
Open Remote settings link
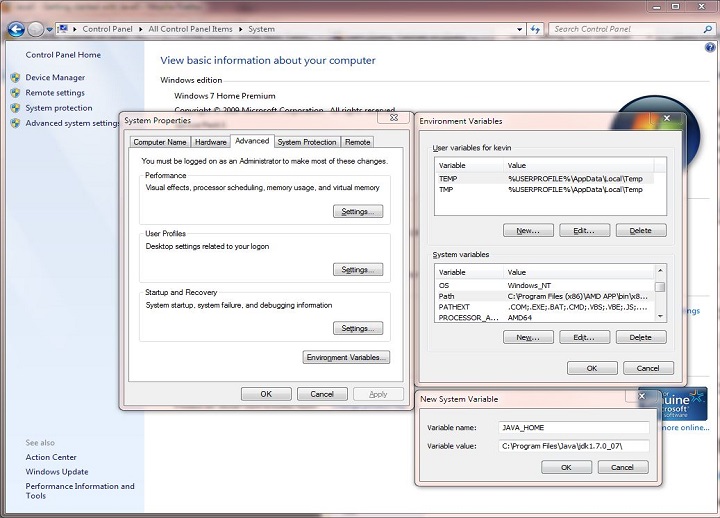coord(55,93)
